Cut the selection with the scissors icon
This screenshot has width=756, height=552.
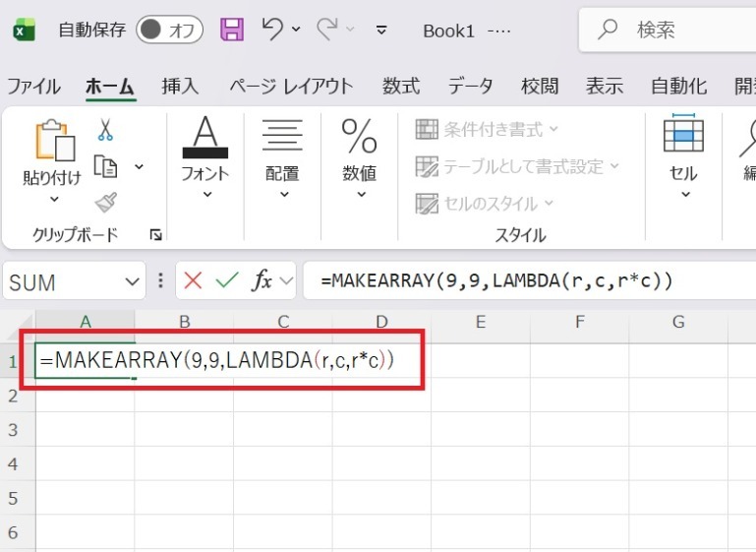105,129
